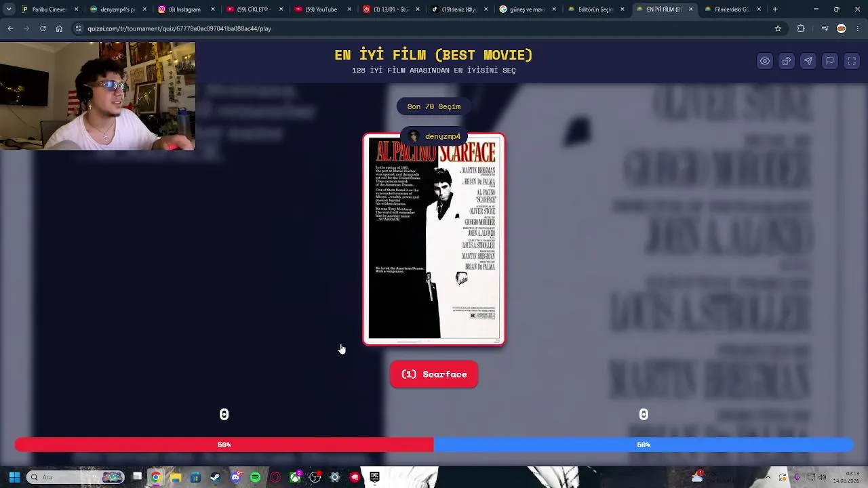This screenshot has height=488, width=868.
Task: Open the Windows Start menu
Action: pos(14,477)
